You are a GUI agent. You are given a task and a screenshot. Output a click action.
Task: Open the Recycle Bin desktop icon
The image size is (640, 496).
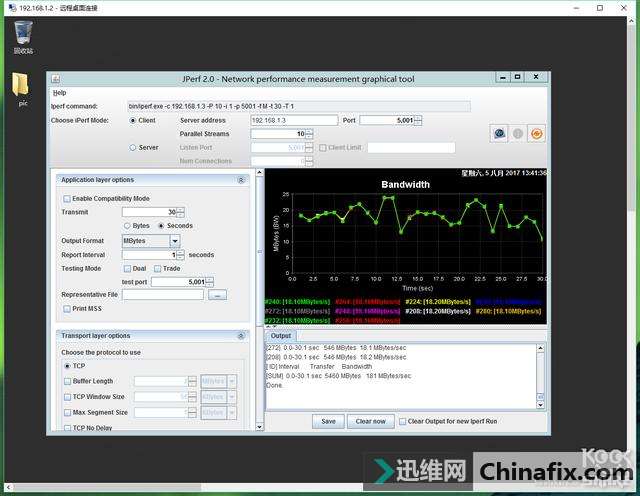23,38
